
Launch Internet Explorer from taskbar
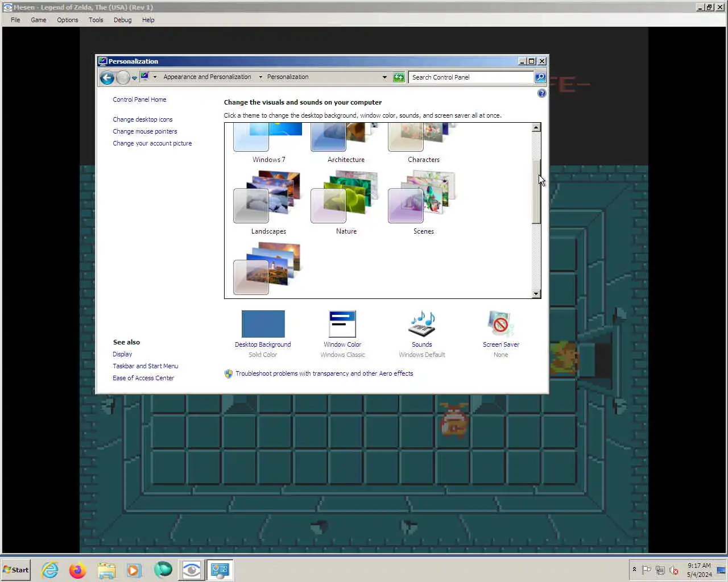[x=50, y=570]
